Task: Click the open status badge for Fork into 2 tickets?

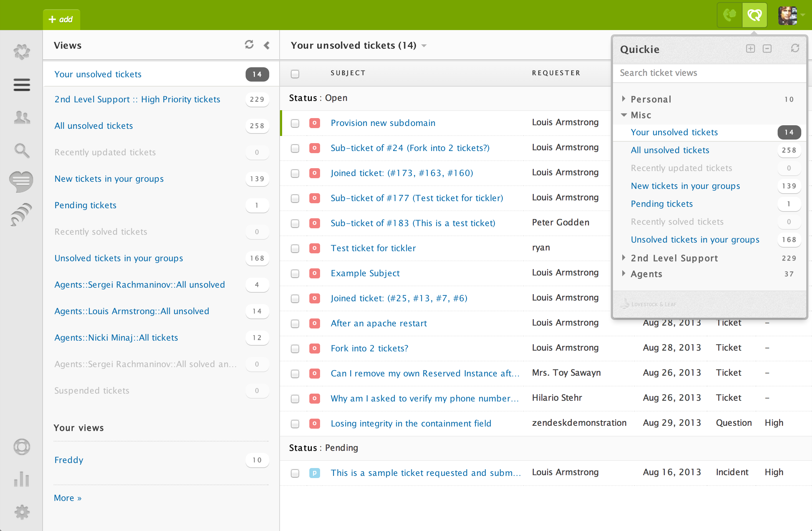Action: [x=314, y=349]
